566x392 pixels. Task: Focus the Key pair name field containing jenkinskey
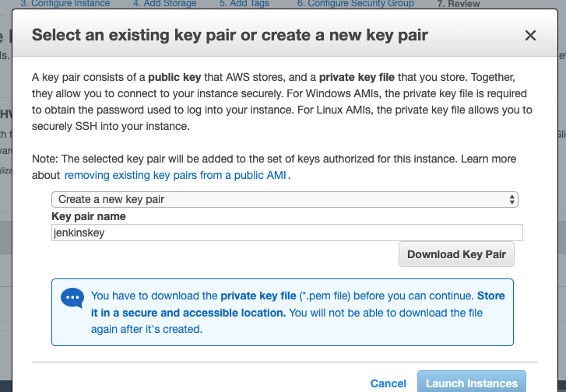click(287, 233)
